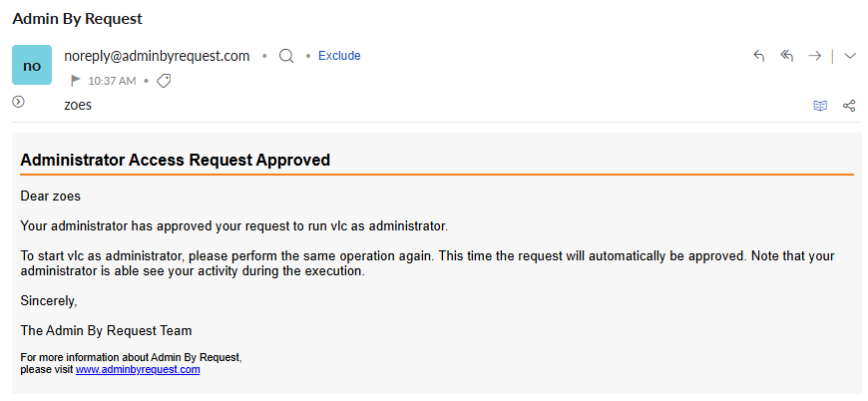Click the 'no' sender avatar

(x=32, y=65)
